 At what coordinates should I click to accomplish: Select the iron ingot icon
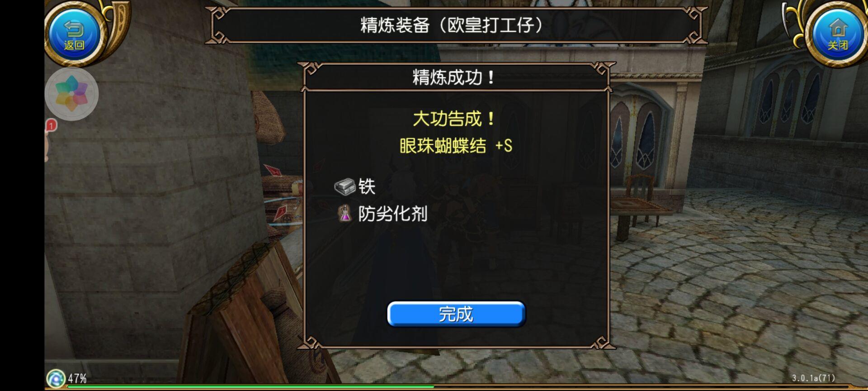[x=344, y=186]
